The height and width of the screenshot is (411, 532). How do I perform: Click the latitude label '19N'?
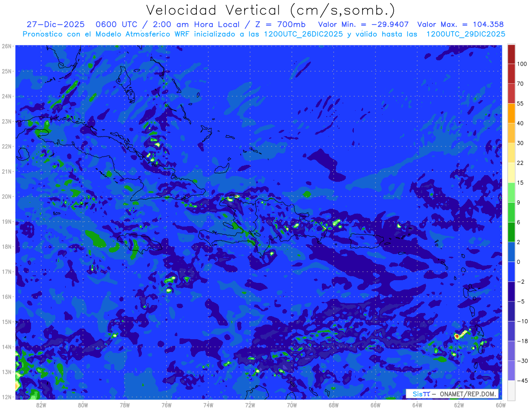(7, 222)
